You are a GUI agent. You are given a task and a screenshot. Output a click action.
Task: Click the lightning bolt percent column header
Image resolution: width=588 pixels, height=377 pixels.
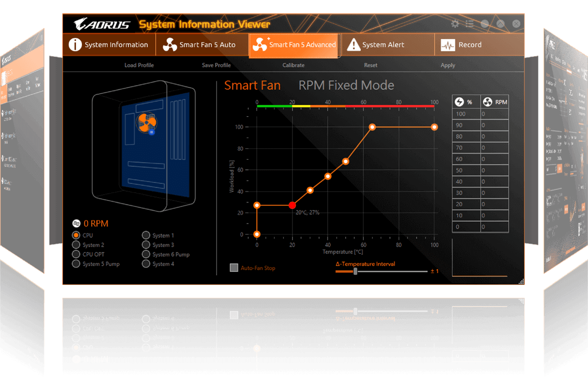coord(459,102)
